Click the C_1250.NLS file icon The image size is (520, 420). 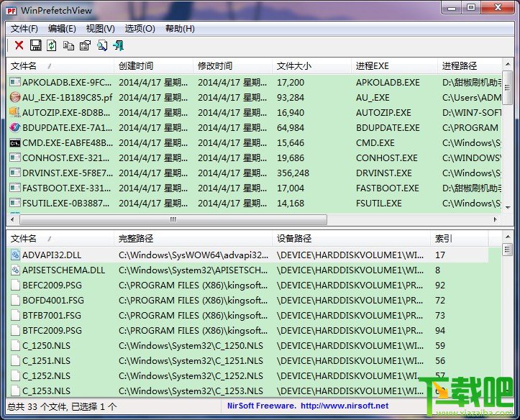(x=15, y=345)
